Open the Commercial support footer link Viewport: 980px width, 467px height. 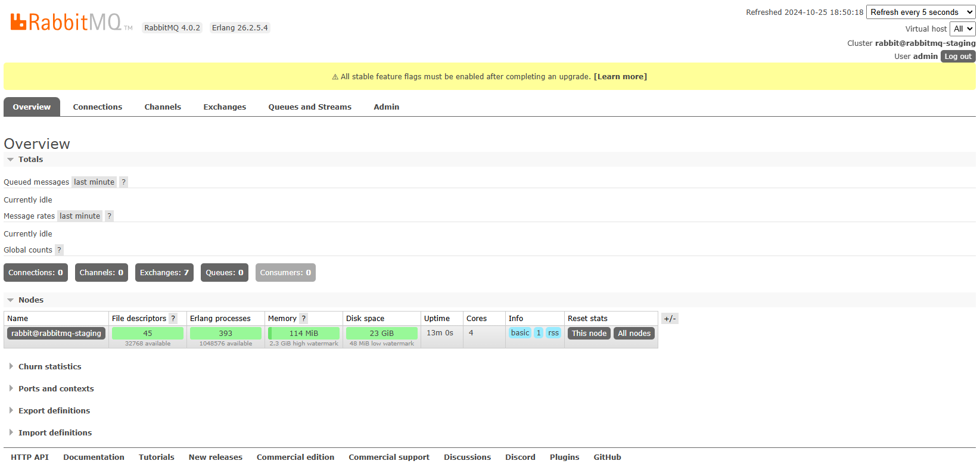click(389, 457)
